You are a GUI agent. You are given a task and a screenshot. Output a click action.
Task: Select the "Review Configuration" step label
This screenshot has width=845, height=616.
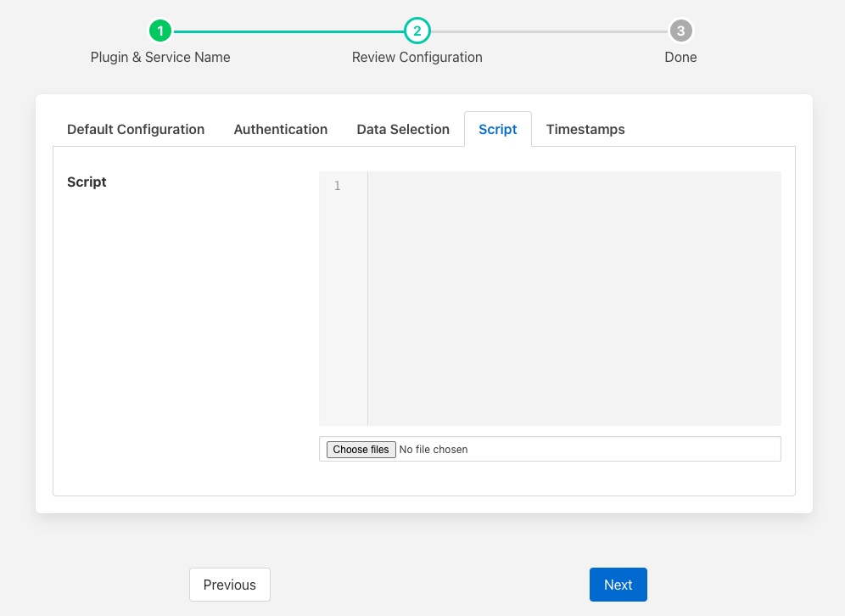(x=417, y=58)
